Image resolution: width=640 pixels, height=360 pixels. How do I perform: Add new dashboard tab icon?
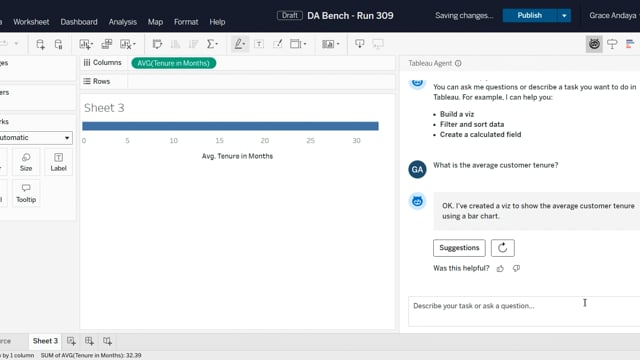click(89, 341)
